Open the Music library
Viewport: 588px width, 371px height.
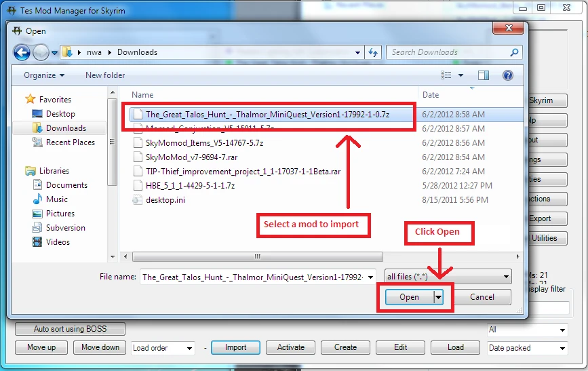pyautogui.click(x=56, y=199)
